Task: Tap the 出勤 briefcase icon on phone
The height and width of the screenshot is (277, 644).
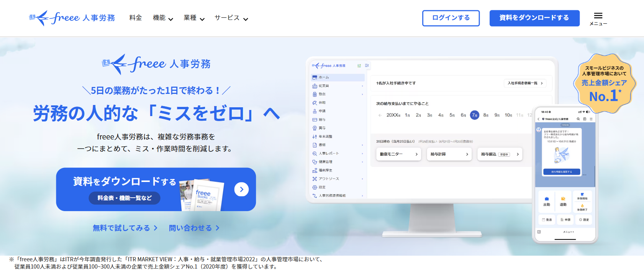Action: pos(547,199)
